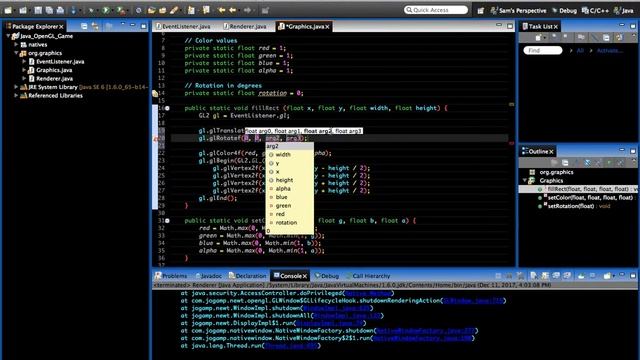
Task: Click the Save All toolbar icon
Action: [x=49, y=10]
